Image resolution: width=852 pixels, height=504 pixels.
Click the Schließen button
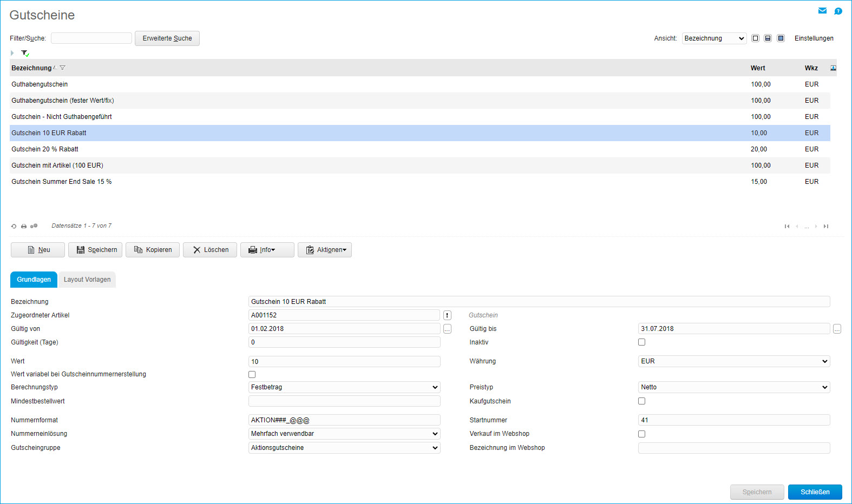(x=815, y=492)
